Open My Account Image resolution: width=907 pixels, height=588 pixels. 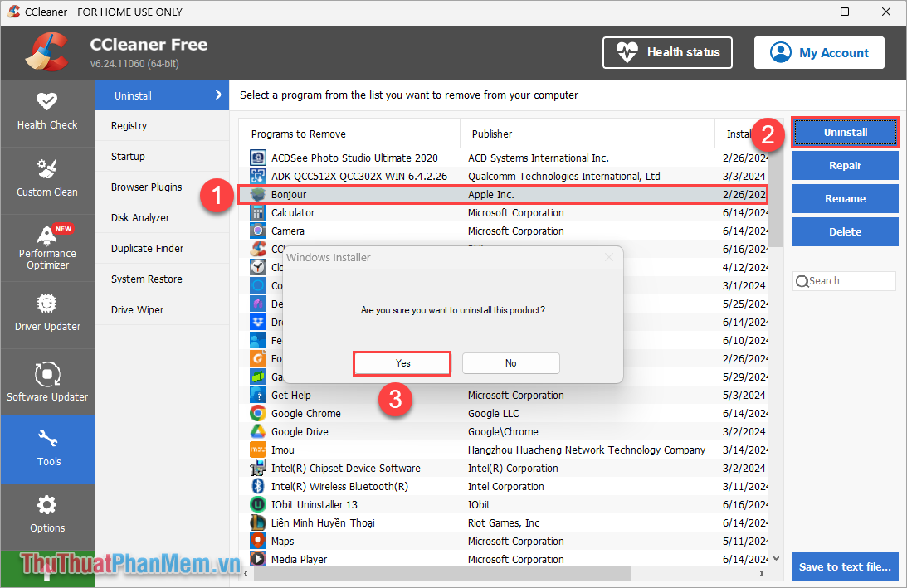click(x=819, y=52)
